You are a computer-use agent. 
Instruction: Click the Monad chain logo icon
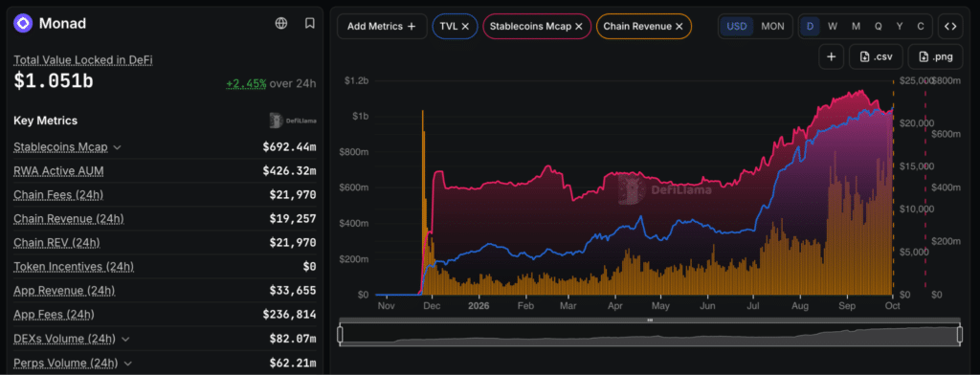[x=23, y=24]
